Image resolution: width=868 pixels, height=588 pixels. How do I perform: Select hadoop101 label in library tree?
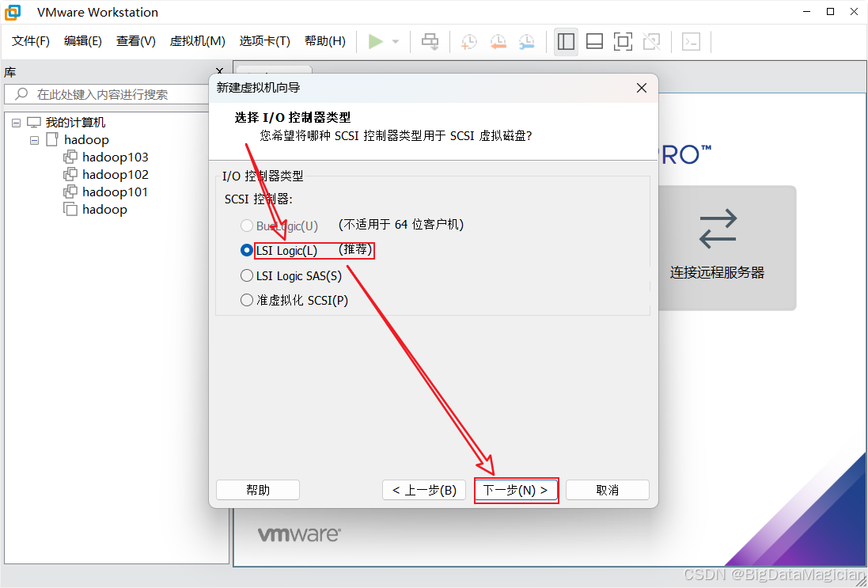click(x=115, y=192)
